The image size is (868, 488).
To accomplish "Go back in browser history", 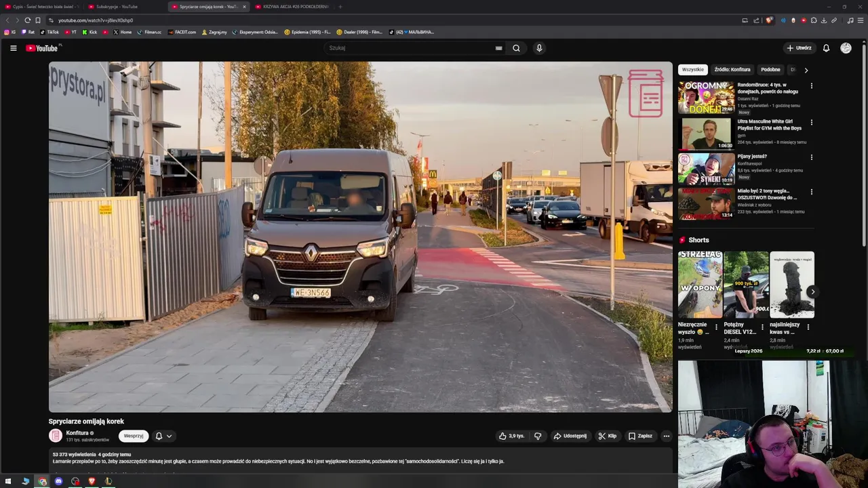I will [x=7, y=20].
